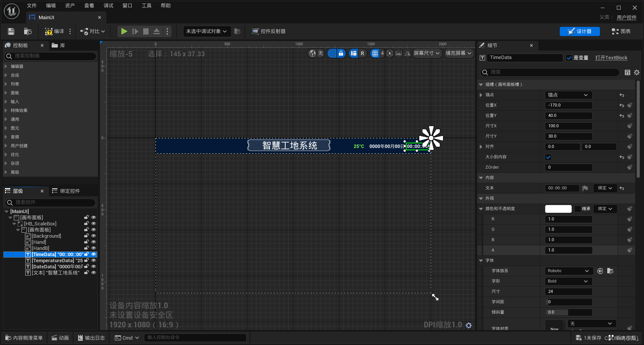644x345 pixels.
Task: Hide Background widget with eye icon
Action: (93, 236)
